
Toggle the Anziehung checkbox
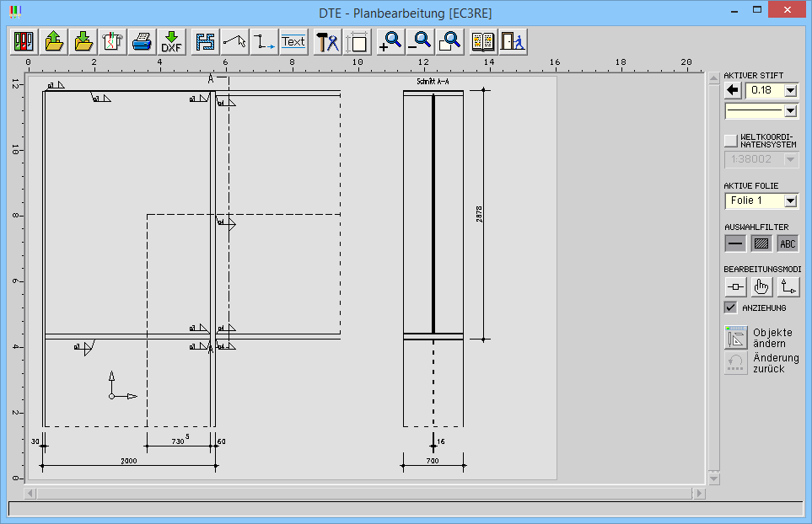[730, 308]
